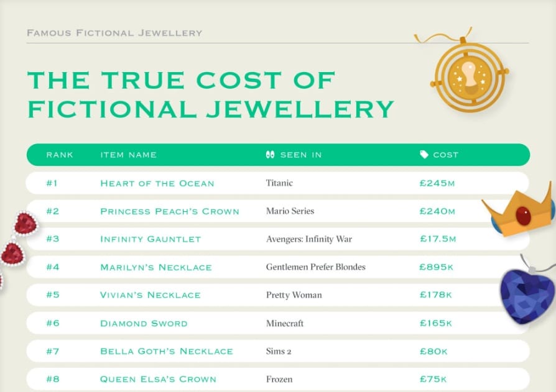Click the £245M cost for Titanic
The image size is (556, 392).
[437, 183]
